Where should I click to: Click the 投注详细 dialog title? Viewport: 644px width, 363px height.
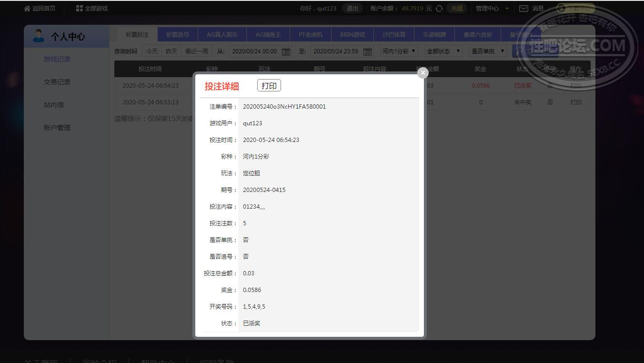click(221, 86)
